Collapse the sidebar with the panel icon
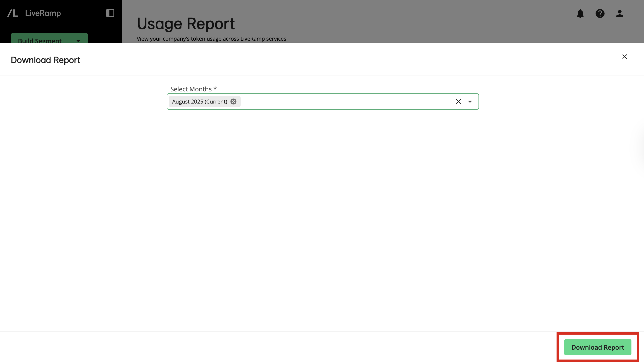Viewport: 644px width, 362px height. 110,13
